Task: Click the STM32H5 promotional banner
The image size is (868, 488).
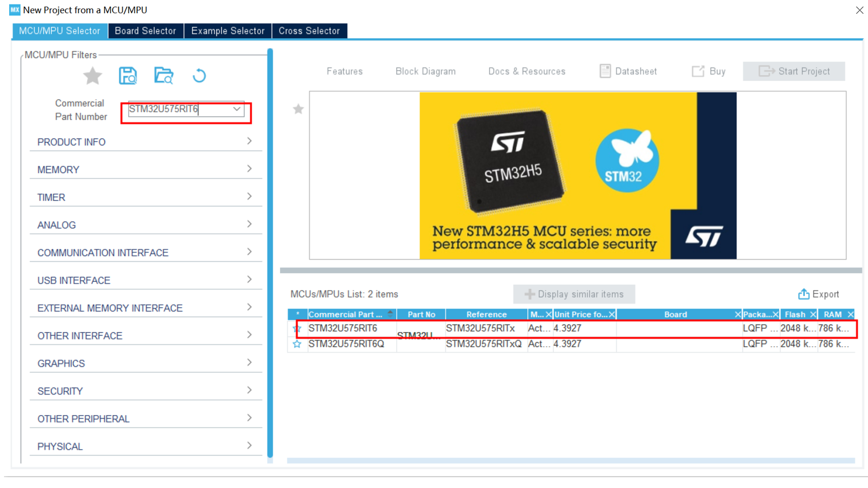Action: (578, 175)
